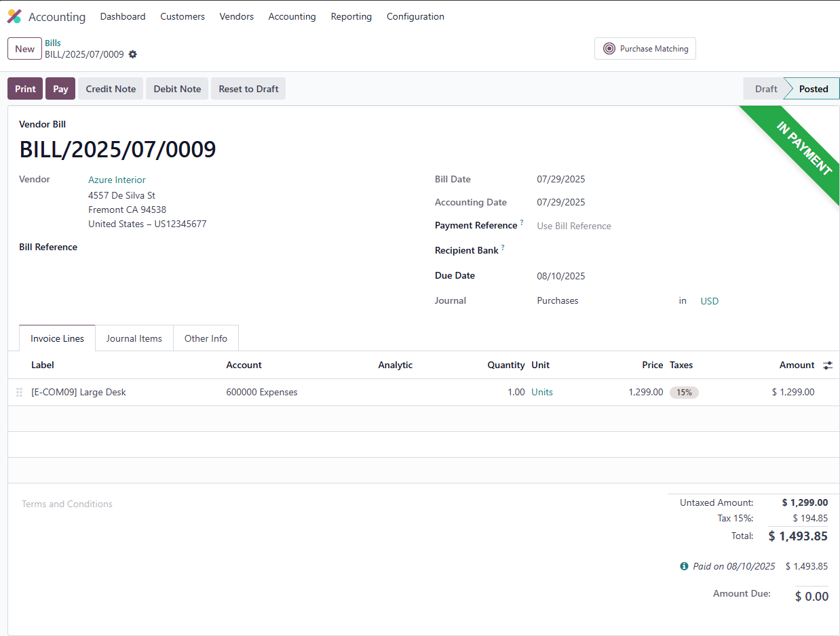Click the Amount column header

coord(797,365)
